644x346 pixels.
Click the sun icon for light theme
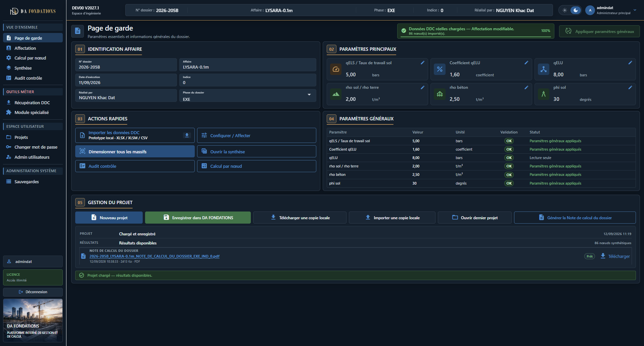565,10
